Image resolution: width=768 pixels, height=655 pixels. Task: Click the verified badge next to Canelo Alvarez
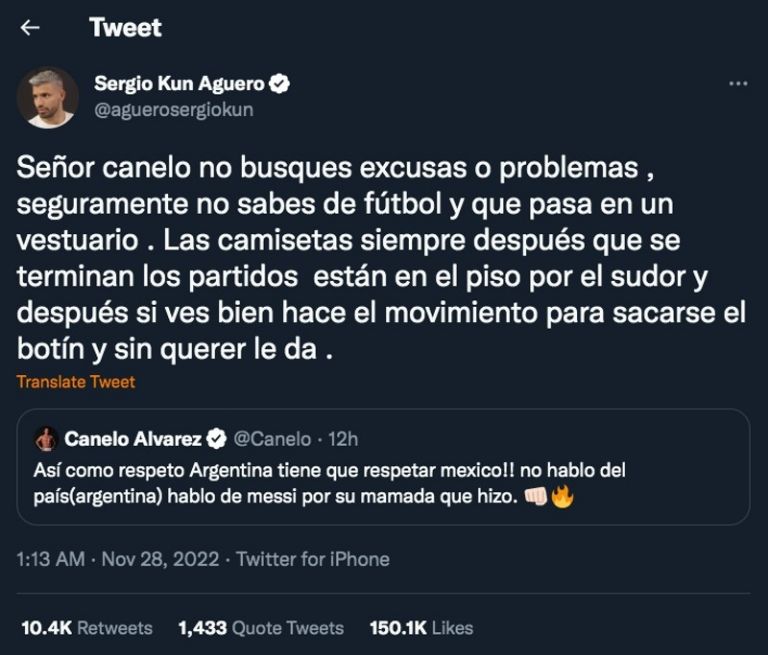coord(215,438)
